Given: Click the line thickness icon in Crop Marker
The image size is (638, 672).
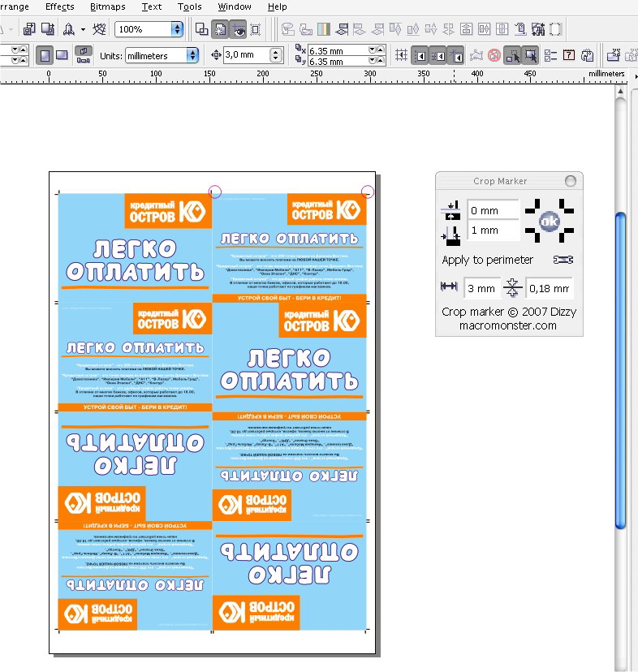Looking at the screenshot, I should [512, 287].
